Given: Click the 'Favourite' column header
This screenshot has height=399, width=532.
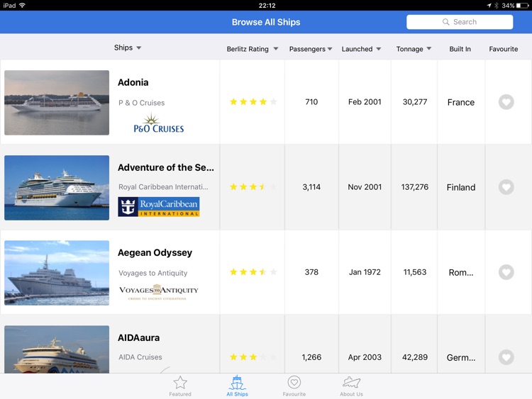Looking at the screenshot, I should [504, 49].
